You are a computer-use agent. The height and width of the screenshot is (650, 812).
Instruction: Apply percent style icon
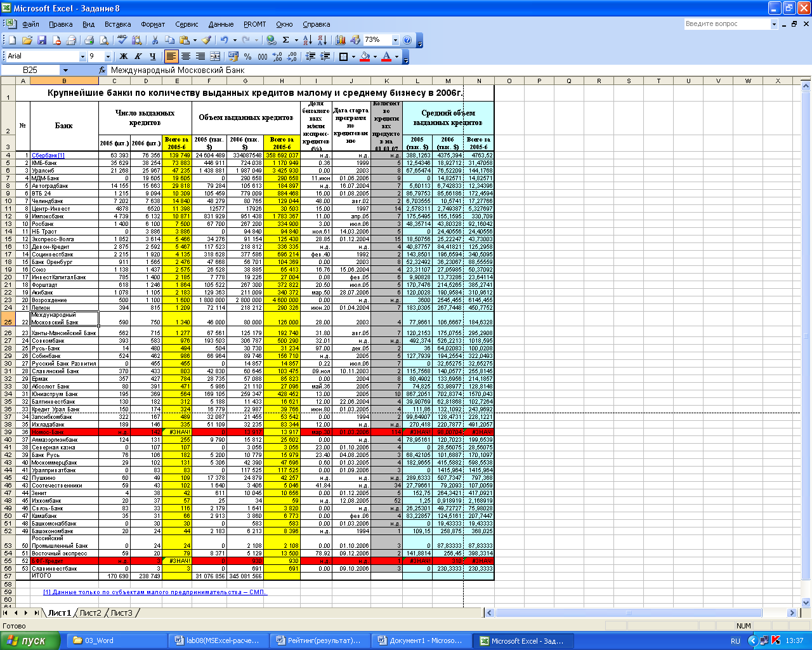tap(248, 56)
